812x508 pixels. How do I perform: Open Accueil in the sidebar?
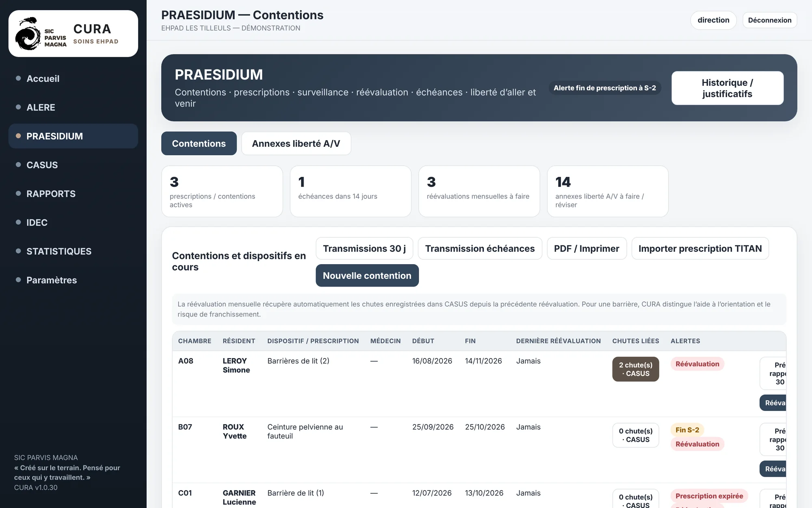[73, 78]
